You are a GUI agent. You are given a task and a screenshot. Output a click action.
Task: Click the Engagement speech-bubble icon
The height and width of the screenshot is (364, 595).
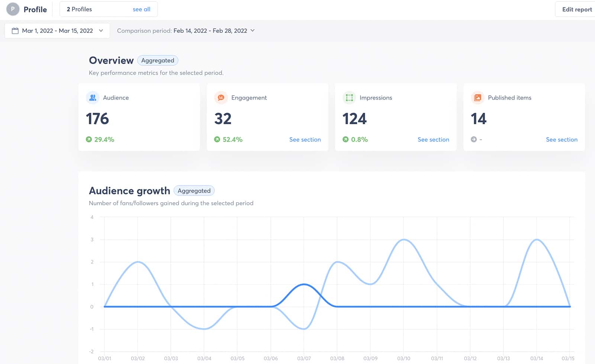pyautogui.click(x=221, y=97)
